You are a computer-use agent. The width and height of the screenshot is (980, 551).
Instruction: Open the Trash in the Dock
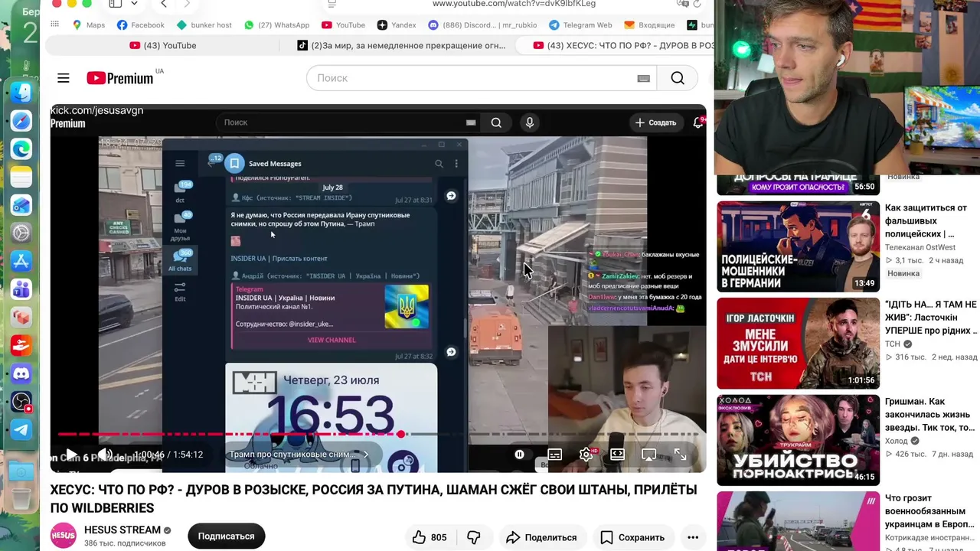(x=21, y=500)
